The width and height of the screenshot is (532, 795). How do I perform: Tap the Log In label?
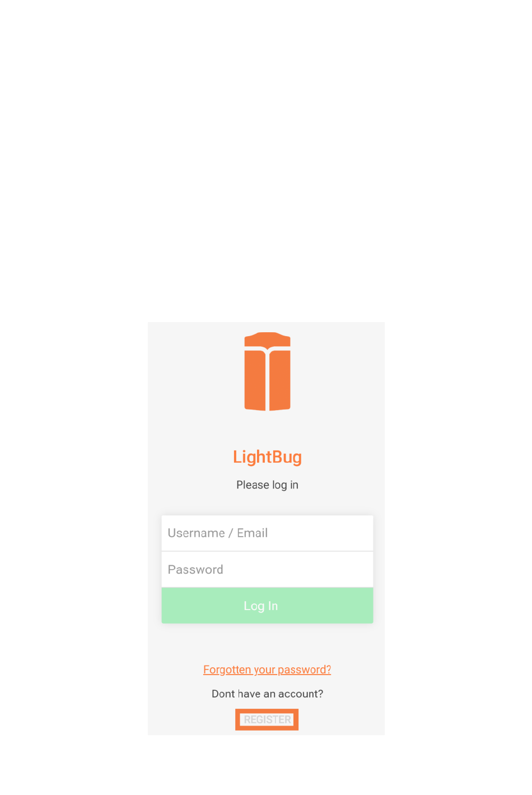[x=261, y=606]
